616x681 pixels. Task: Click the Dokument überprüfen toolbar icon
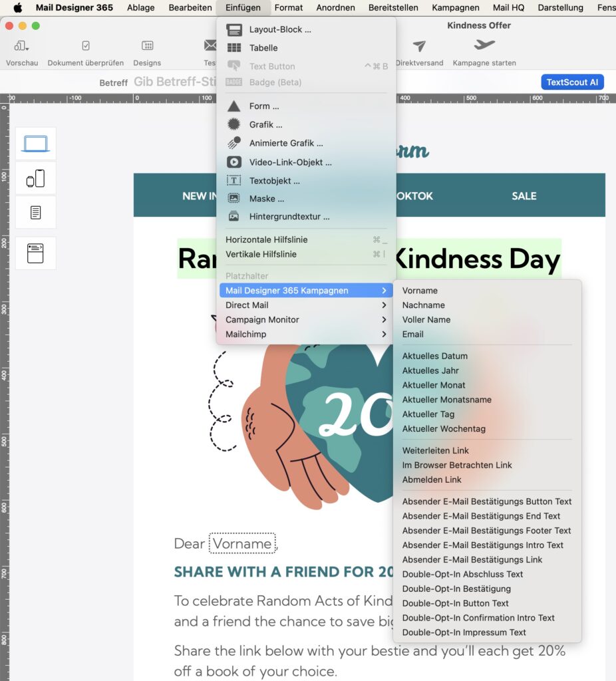86,46
